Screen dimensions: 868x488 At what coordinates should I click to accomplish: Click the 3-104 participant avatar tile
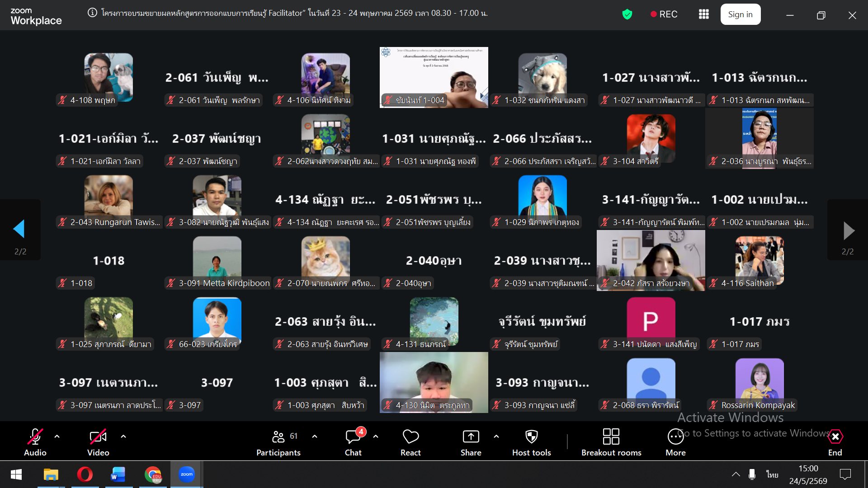pos(651,139)
